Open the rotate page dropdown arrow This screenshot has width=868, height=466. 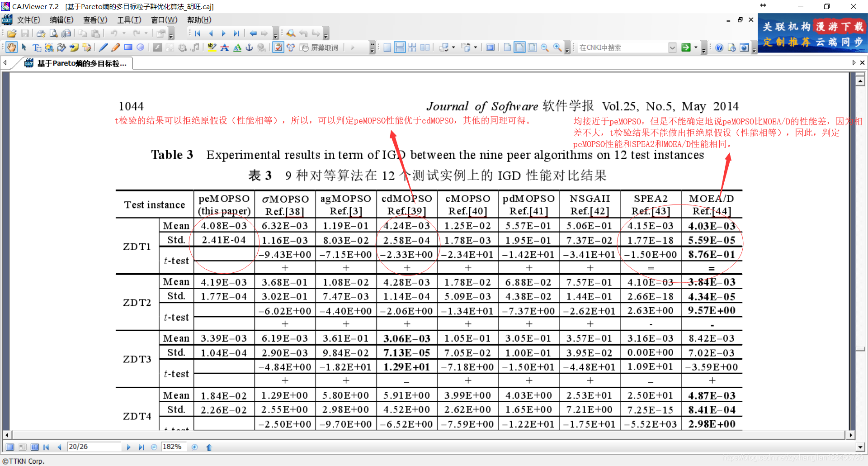(x=453, y=48)
